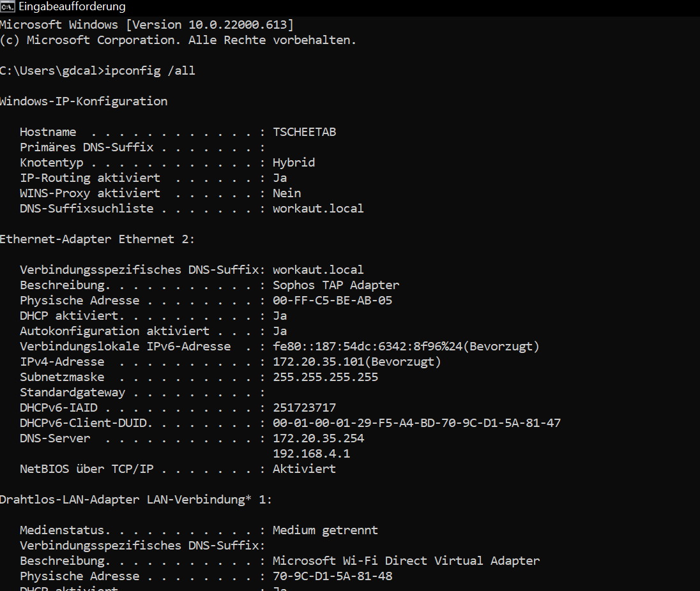Click the second DNS server 192.168.4.1
700x591 pixels.
(x=311, y=454)
